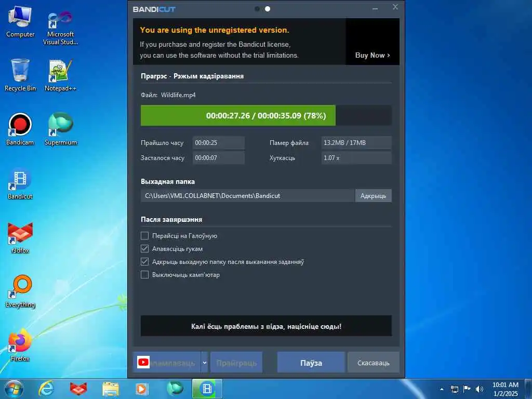Launch Notepad++ from the desktop

click(x=60, y=75)
